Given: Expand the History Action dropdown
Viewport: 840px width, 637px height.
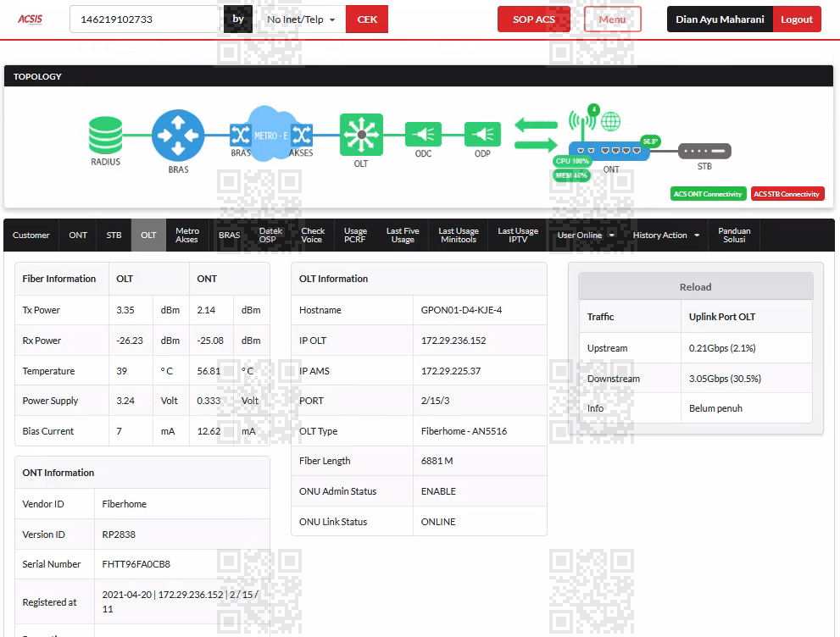Looking at the screenshot, I should pyautogui.click(x=666, y=235).
